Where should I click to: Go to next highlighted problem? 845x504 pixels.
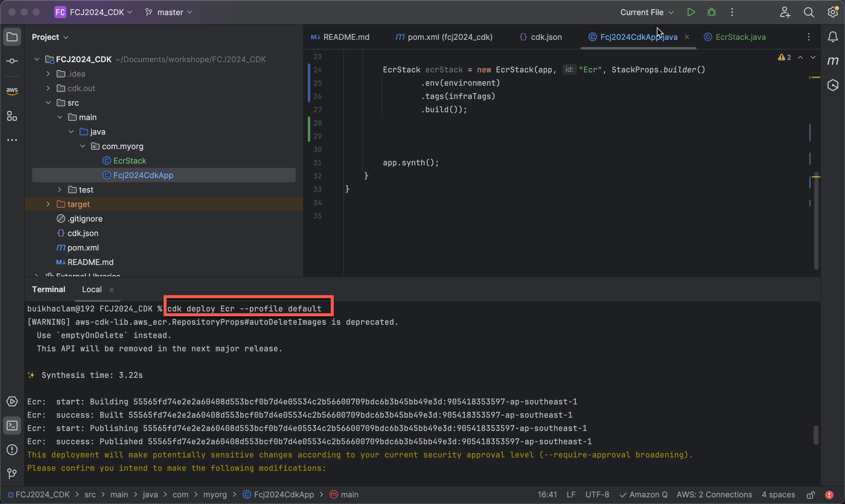pos(813,57)
